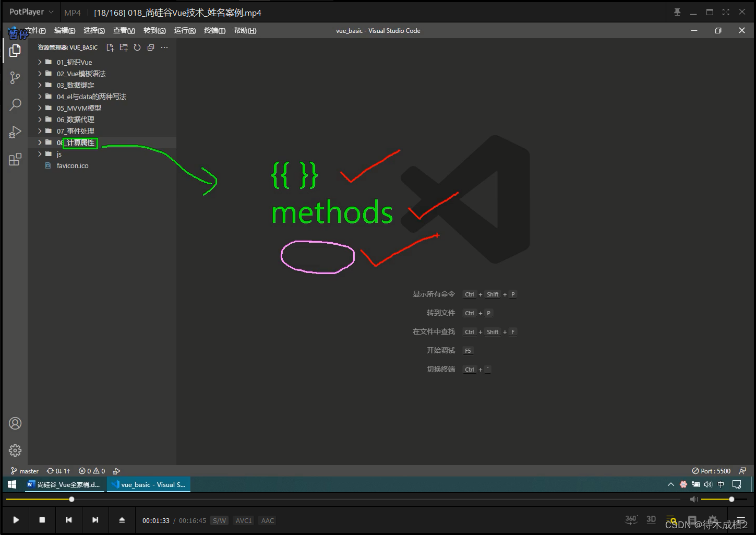Open the favicon.ico file
756x535 pixels.
click(x=102, y=165)
